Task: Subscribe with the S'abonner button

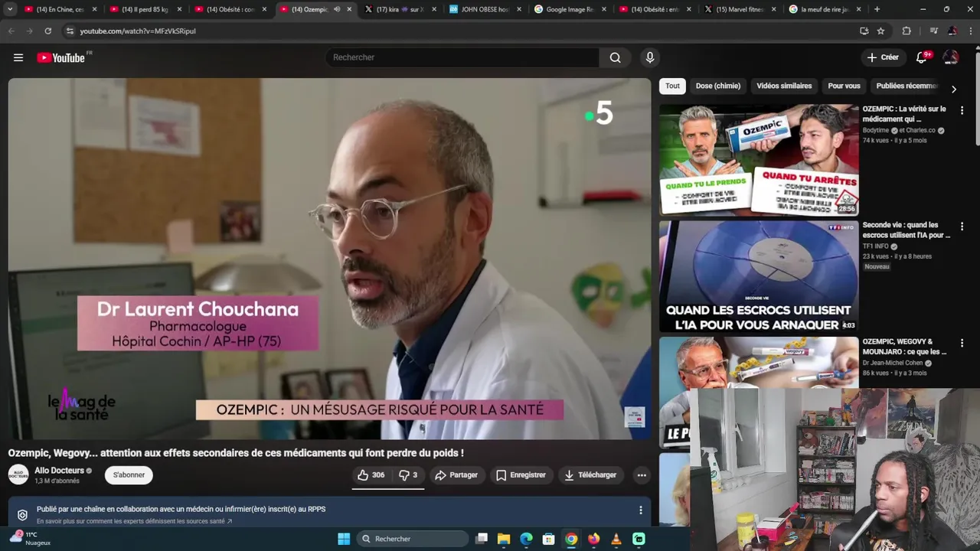Action: click(129, 475)
